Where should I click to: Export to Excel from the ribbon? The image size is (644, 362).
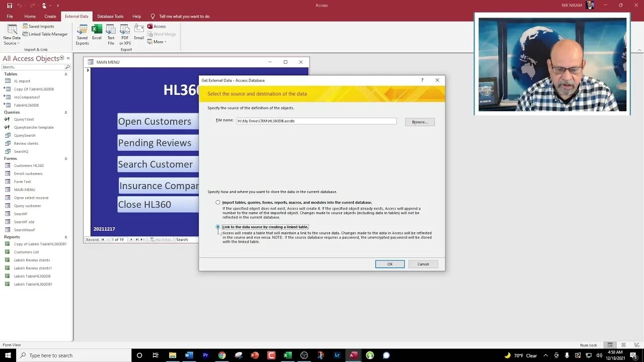coord(97,32)
